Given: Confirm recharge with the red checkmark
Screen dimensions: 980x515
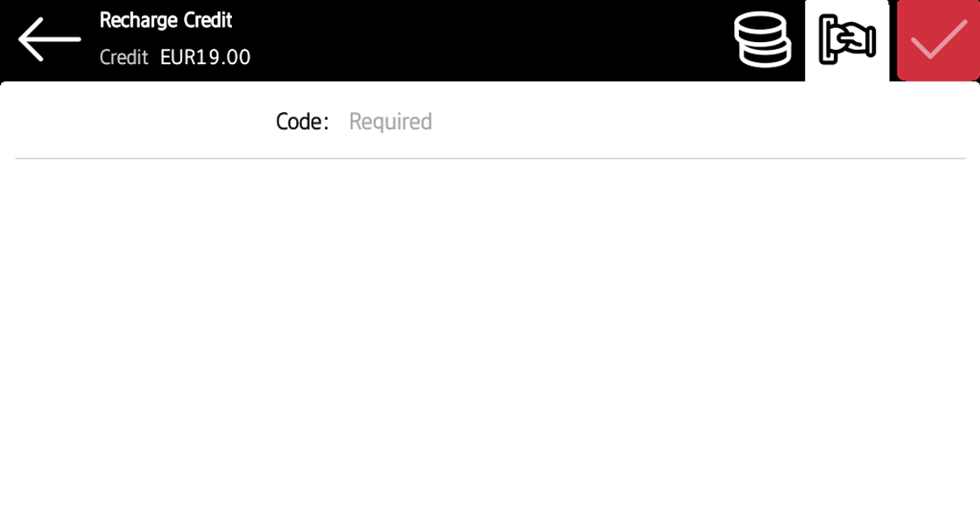Looking at the screenshot, I should [938, 40].
